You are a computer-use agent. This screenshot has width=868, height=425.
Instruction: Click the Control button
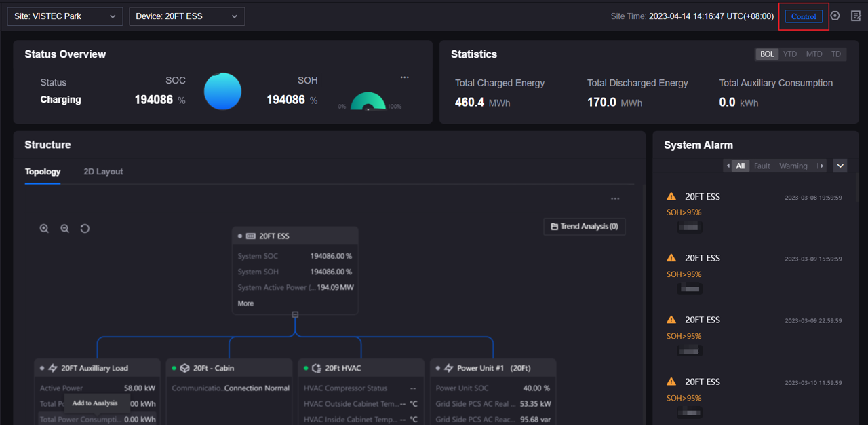pos(804,16)
